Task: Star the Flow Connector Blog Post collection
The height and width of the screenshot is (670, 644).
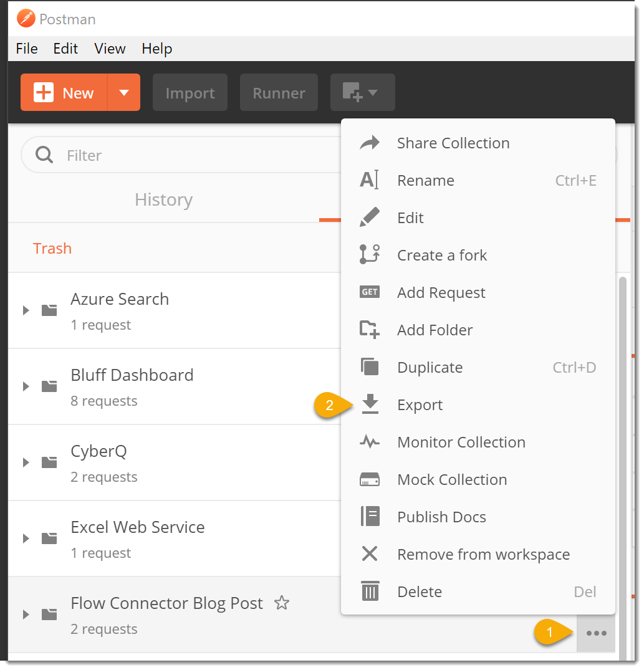Action: [282, 603]
